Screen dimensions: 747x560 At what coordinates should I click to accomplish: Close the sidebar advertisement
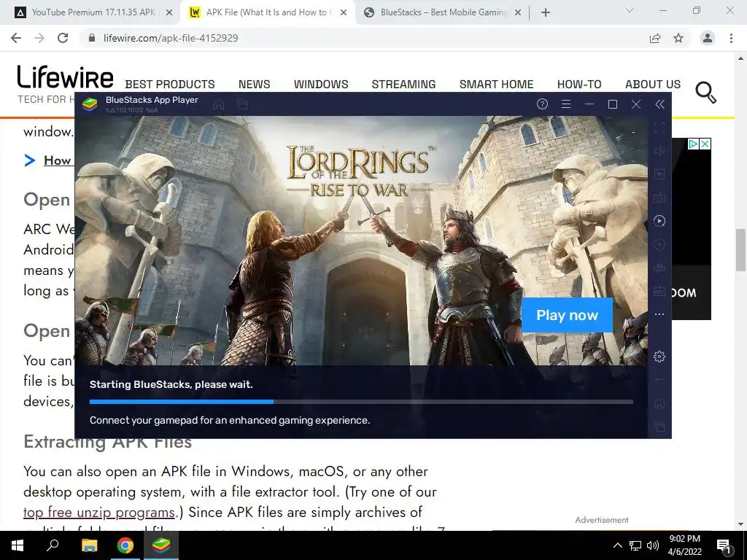[x=705, y=144]
